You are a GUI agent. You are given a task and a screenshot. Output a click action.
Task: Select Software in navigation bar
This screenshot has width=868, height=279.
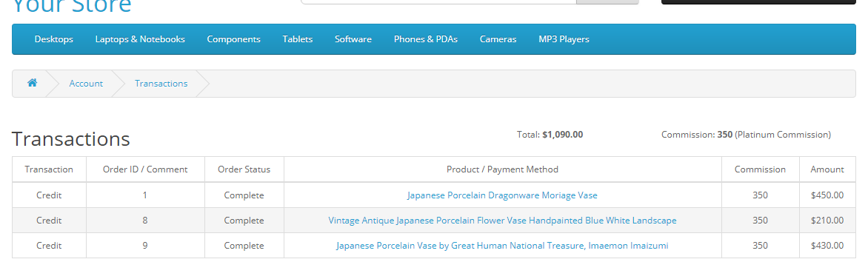[353, 39]
